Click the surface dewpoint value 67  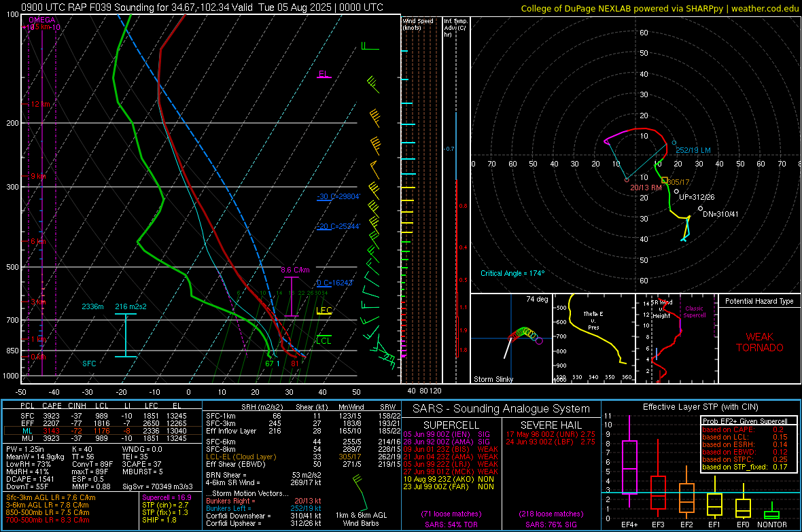tap(270, 363)
